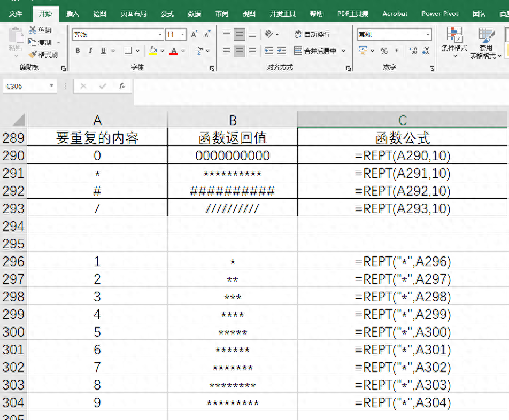Viewport: 509px width, 420px height.
Task: Toggle Italic formatting
Action: (90, 51)
